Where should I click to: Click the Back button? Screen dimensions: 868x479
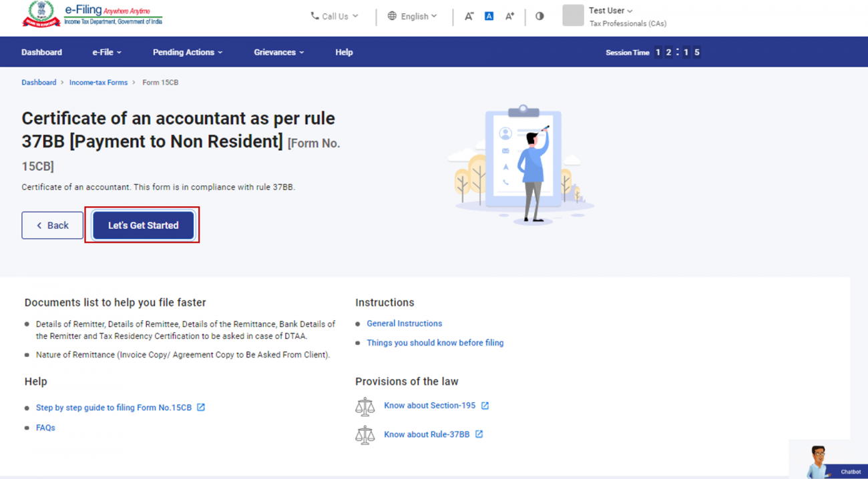(52, 225)
